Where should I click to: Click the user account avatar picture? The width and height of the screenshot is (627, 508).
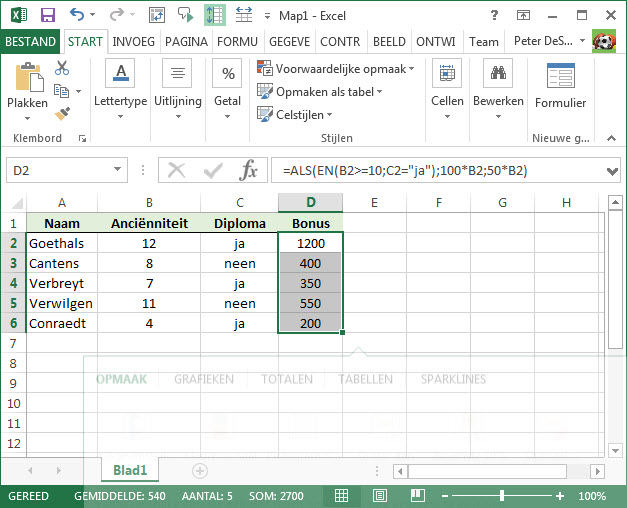[604, 41]
